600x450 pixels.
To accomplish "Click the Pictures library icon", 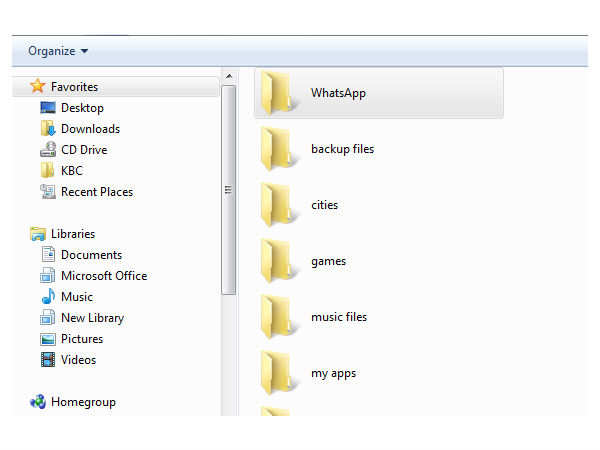I will pyautogui.click(x=48, y=339).
